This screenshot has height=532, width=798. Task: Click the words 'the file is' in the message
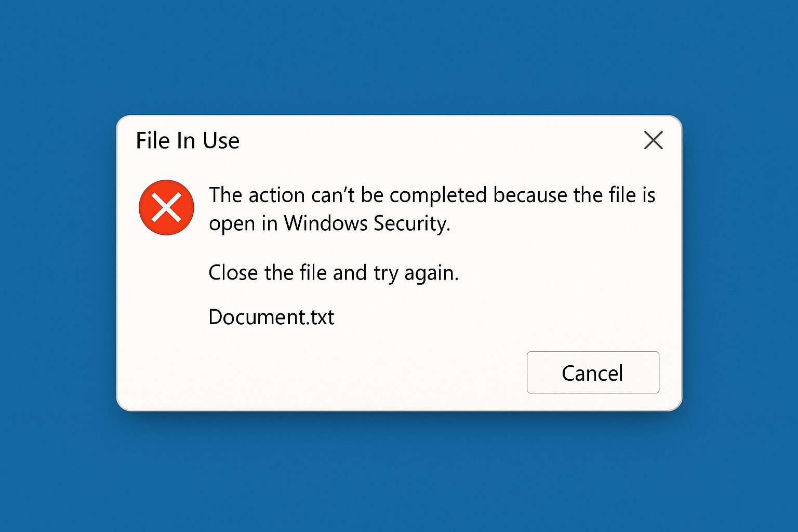coord(615,195)
